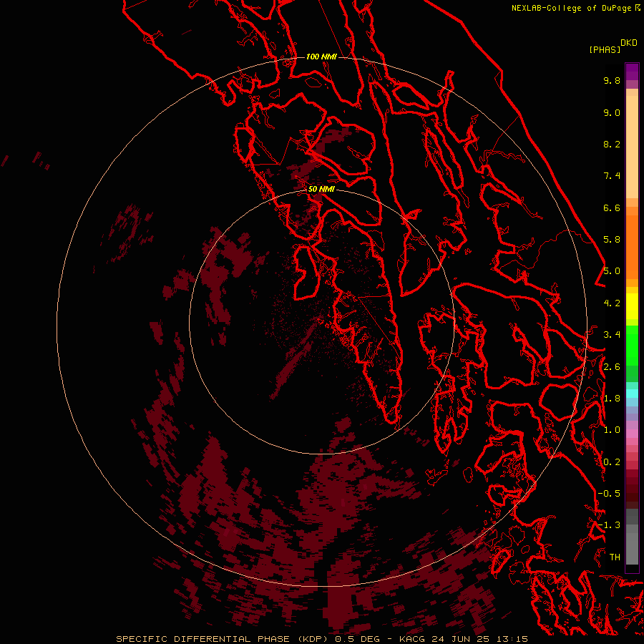Pick the bright green color bar segment
This screenshot has height=644, width=644.
tap(632, 345)
